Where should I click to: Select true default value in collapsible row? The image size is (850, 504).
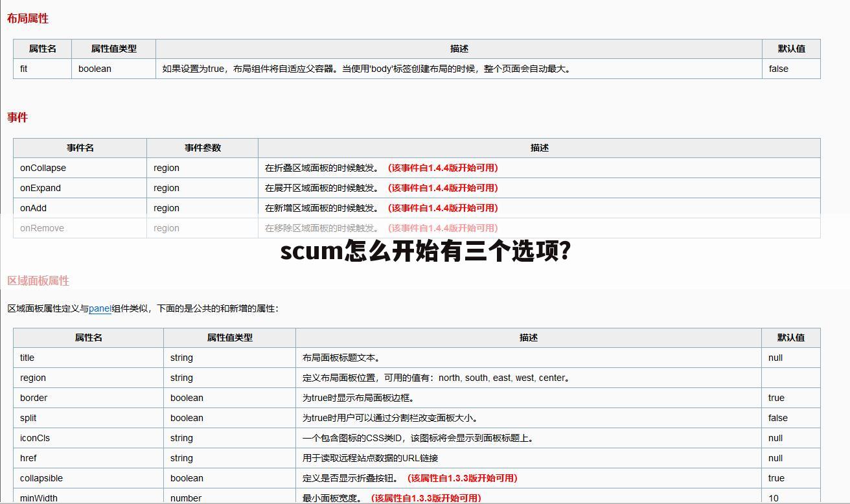click(x=776, y=478)
